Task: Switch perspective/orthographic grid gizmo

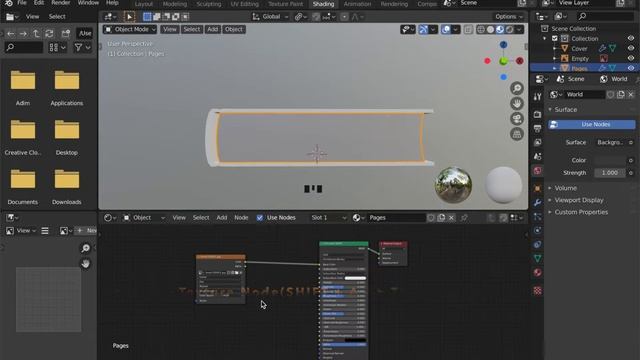Action: point(517,134)
